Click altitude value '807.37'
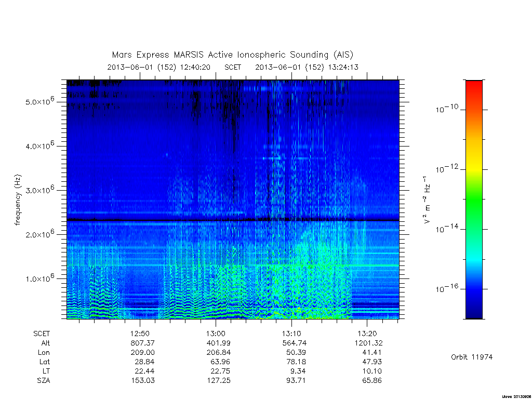Viewport: 532px width, 399px height. tap(142, 343)
